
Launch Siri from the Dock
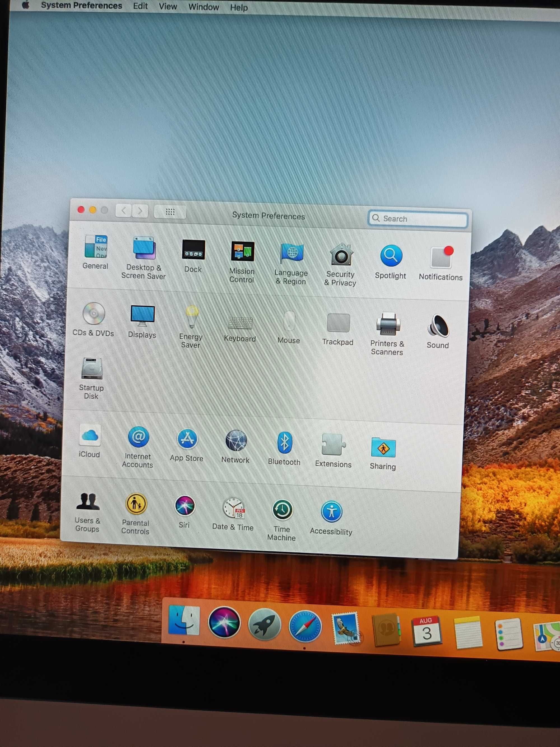224,622
